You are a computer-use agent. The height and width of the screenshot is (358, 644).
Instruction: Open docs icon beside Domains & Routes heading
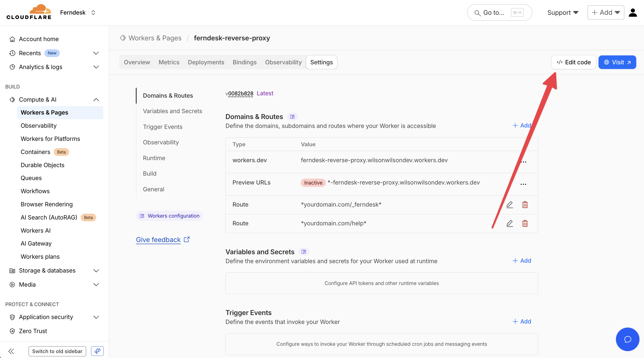pyautogui.click(x=292, y=117)
